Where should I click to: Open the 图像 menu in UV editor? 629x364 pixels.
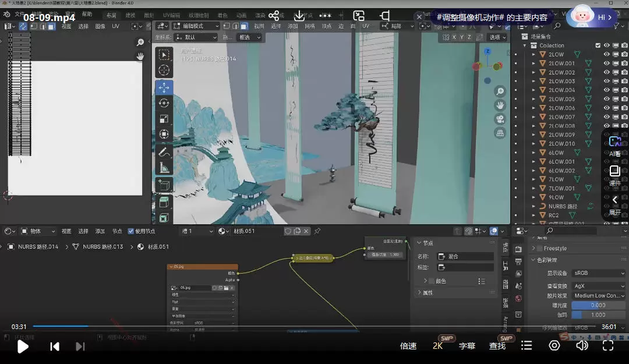pos(100,26)
